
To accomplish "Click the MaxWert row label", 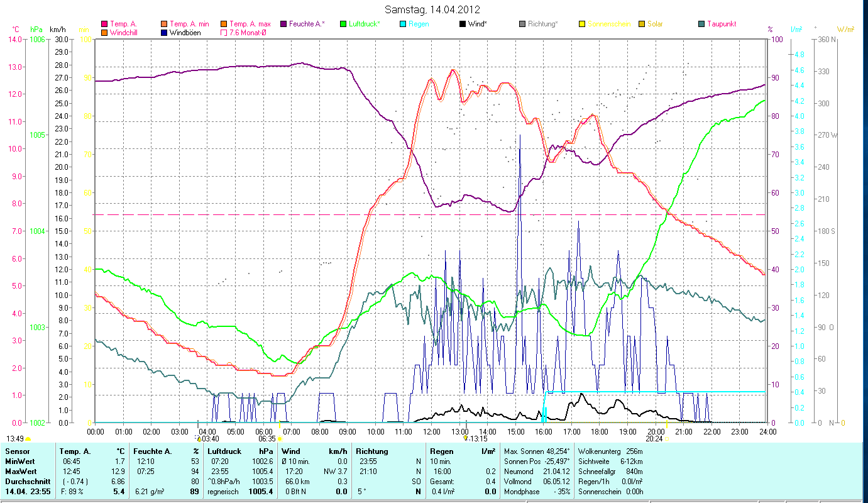I will [x=21, y=470].
